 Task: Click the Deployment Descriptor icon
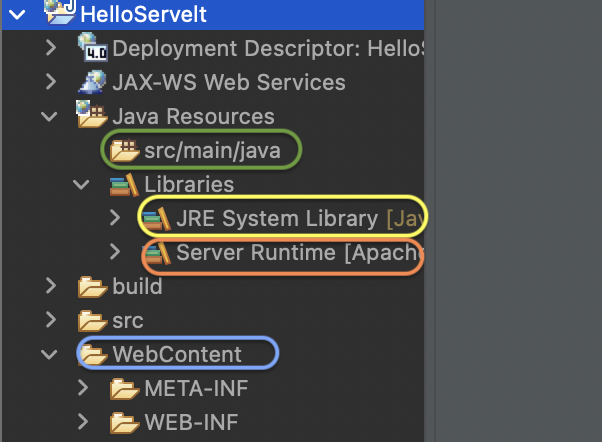[92, 47]
